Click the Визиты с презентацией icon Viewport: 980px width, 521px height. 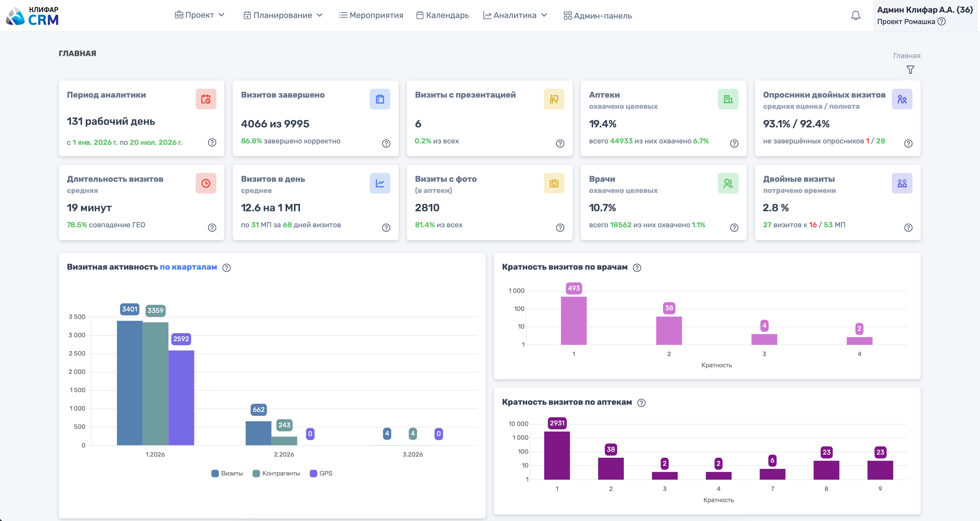tap(554, 99)
